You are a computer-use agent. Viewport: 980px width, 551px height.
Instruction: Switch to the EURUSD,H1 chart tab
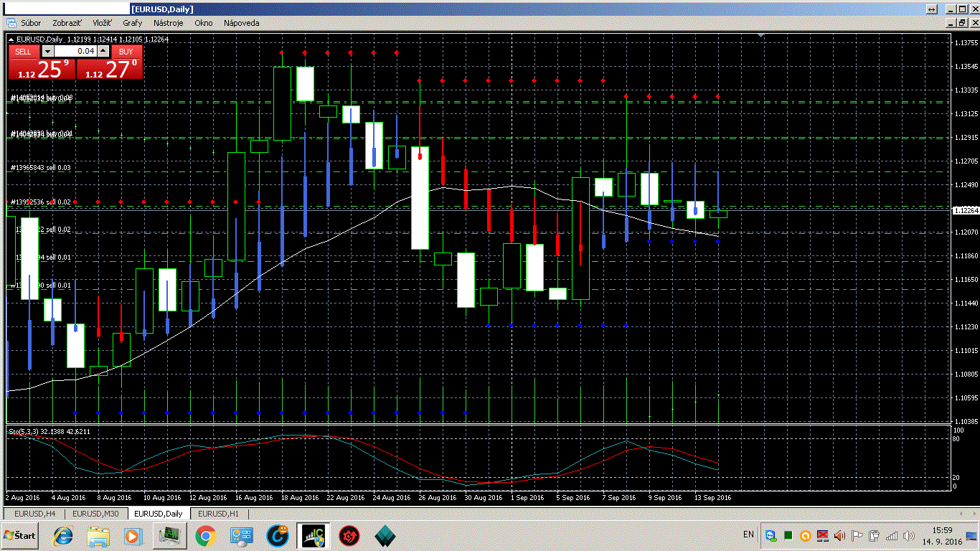pos(218,514)
